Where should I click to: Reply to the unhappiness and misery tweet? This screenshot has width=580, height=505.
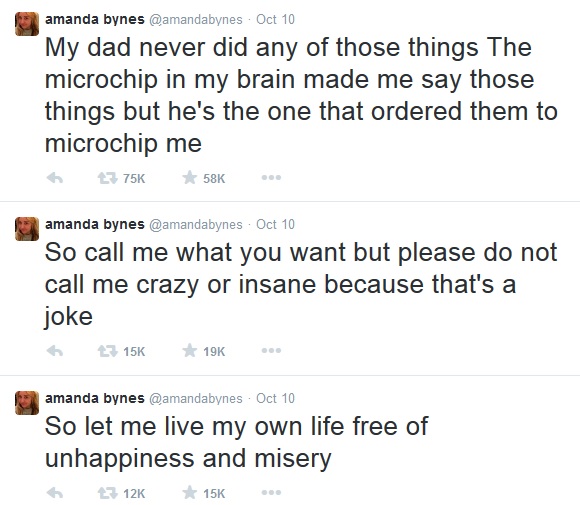(x=55, y=493)
